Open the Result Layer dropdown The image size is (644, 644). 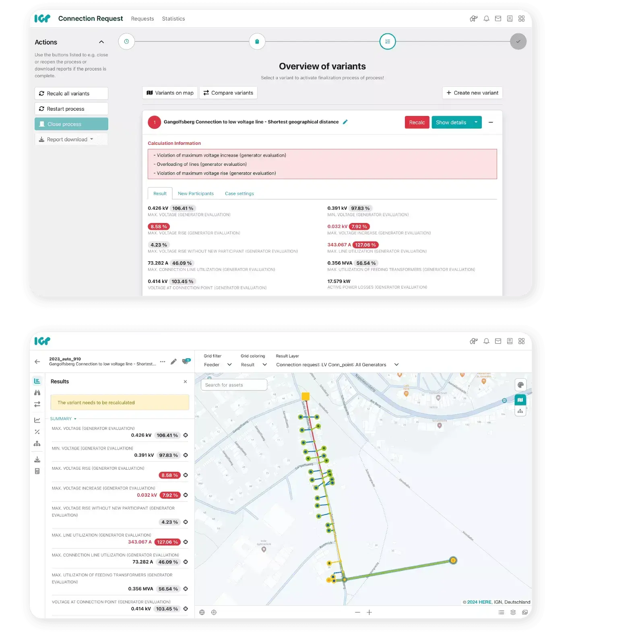pos(337,365)
